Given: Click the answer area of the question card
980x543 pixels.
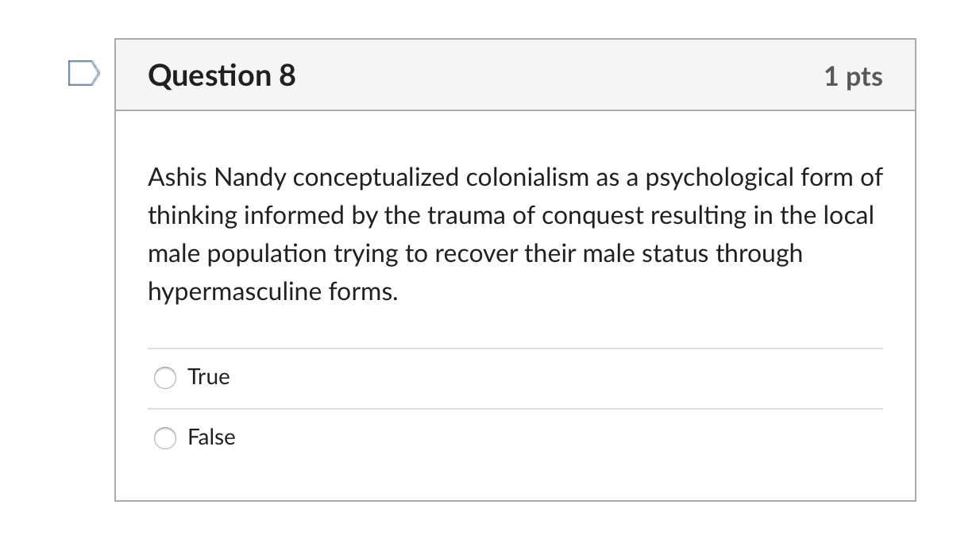Looking at the screenshot, I should (515, 405).
